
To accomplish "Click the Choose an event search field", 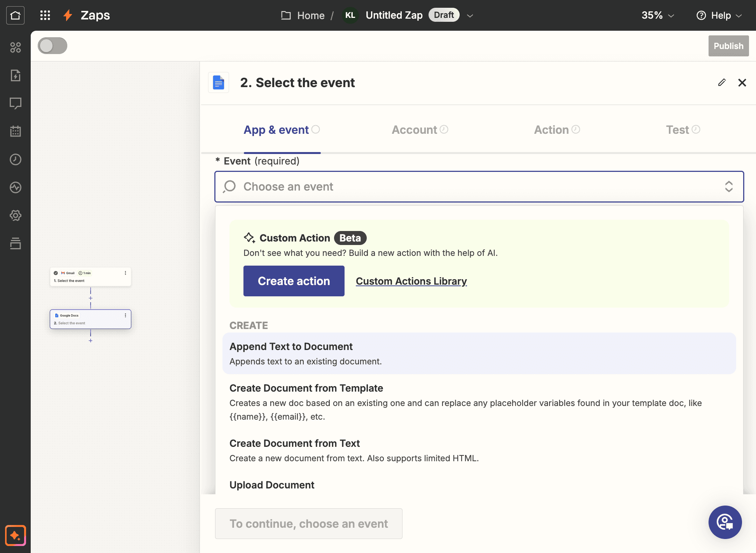I will 479,187.
